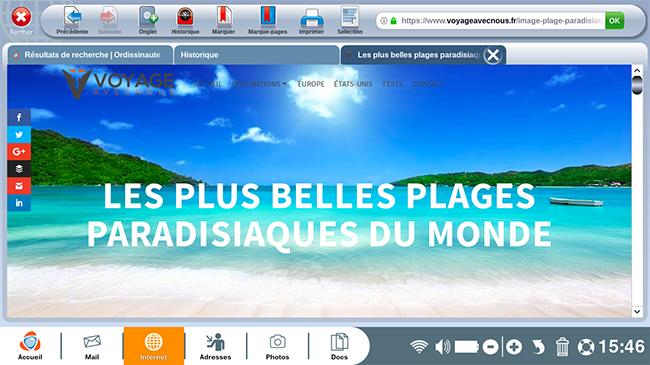Open a new tab with Onglet
Image resolution: width=650 pixels, height=365 pixels.
click(148, 20)
